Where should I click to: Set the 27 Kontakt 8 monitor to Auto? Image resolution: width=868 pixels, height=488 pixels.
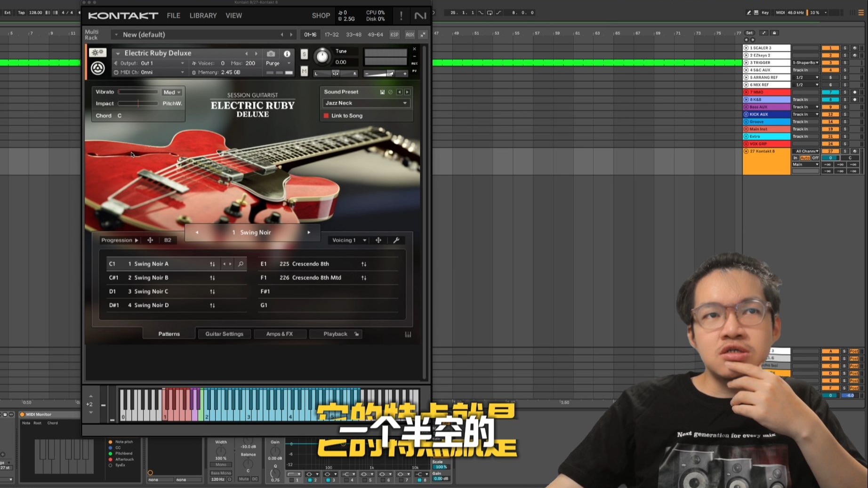(x=805, y=158)
